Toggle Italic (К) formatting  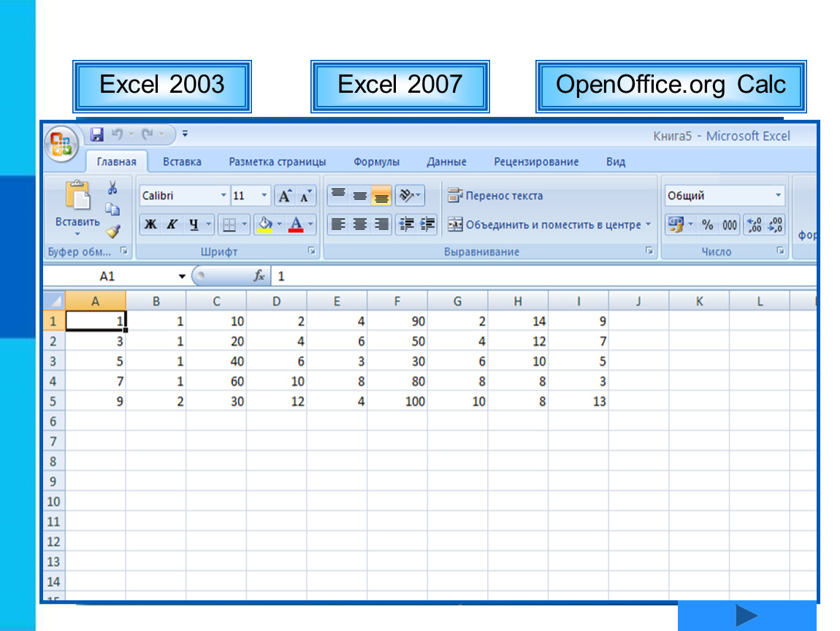pyautogui.click(x=172, y=224)
